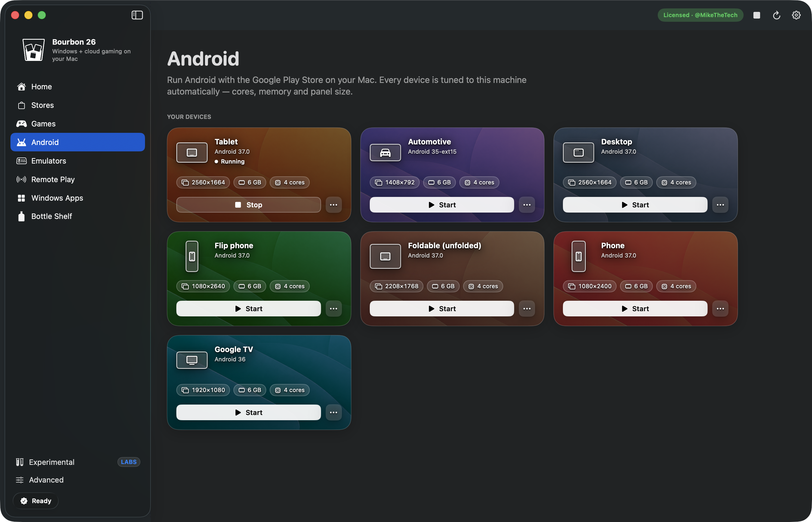The height and width of the screenshot is (522, 812).
Task: Click the Licensed @MikeTheTech badge
Action: point(700,15)
